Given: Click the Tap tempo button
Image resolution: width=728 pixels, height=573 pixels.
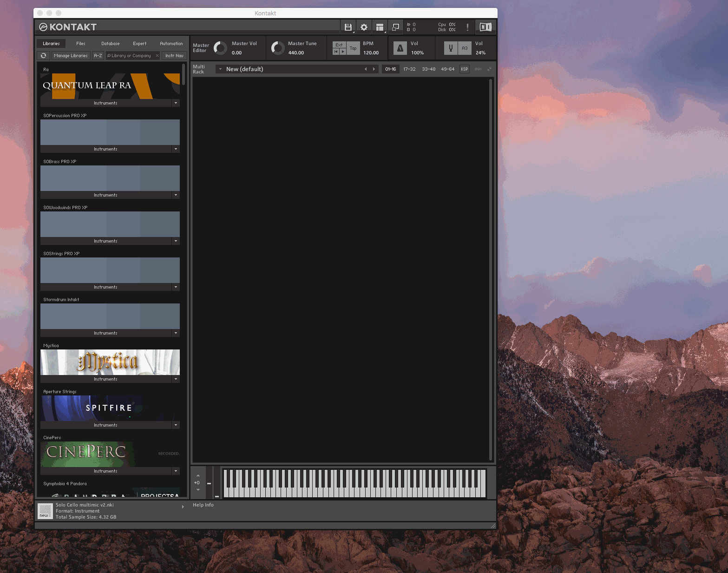Looking at the screenshot, I should click(353, 48).
